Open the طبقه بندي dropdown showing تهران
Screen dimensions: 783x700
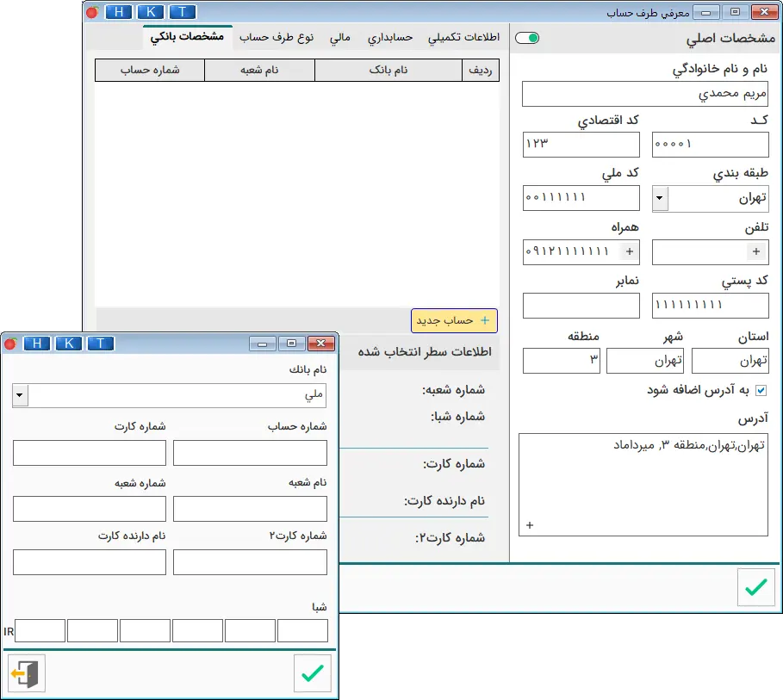(x=659, y=198)
